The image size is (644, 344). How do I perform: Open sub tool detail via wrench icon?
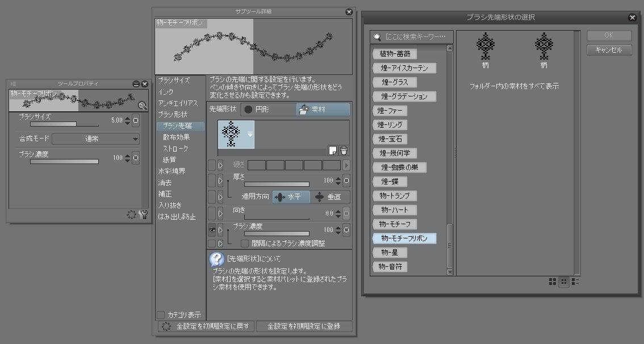coord(143,215)
